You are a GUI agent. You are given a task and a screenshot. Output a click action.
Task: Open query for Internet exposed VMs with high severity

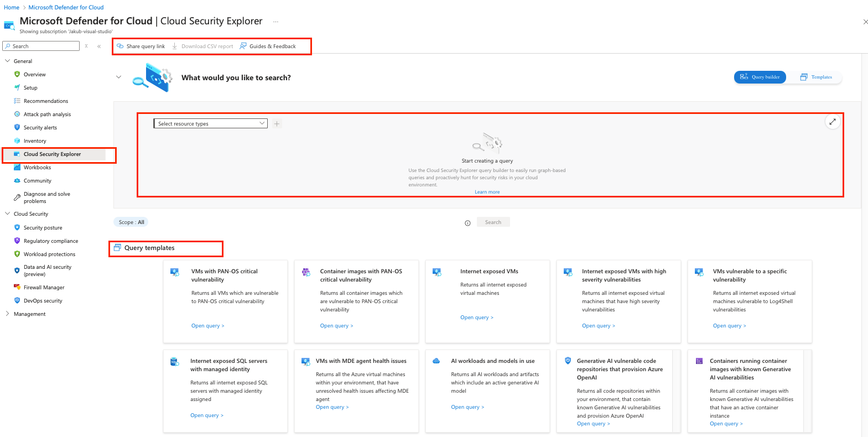598,326
